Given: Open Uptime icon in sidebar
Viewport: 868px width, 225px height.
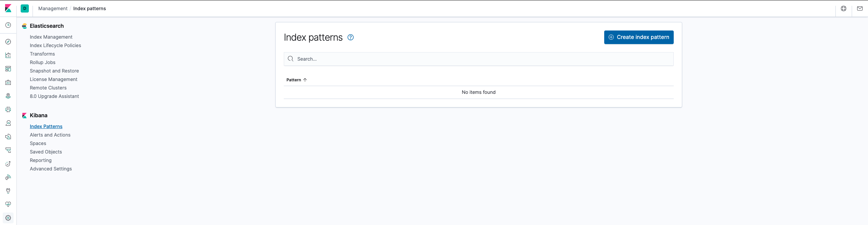Looking at the screenshot, I should pyautogui.click(x=8, y=164).
